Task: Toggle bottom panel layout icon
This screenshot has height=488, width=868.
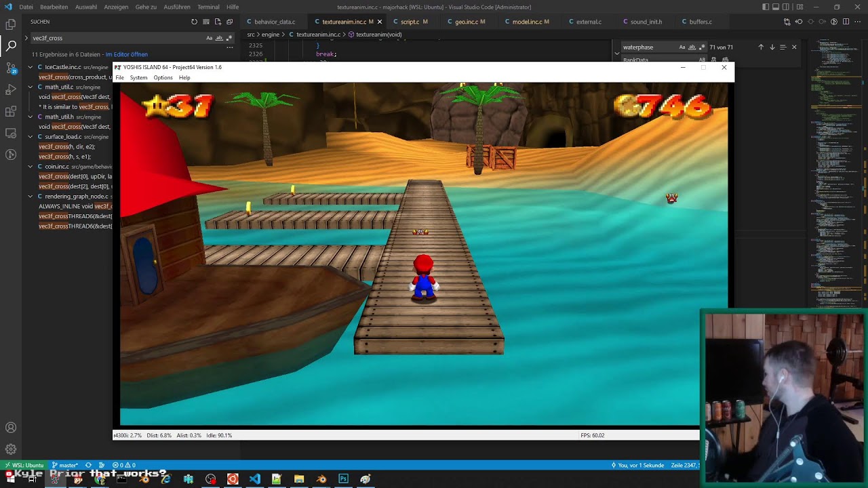Action: [x=776, y=7]
